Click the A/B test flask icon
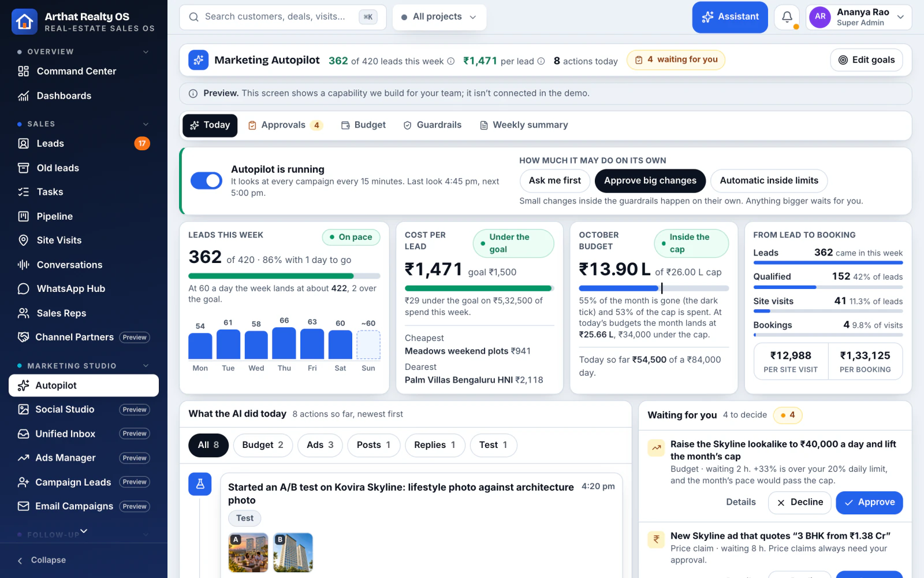Viewport: 924px width, 578px height. (x=200, y=484)
